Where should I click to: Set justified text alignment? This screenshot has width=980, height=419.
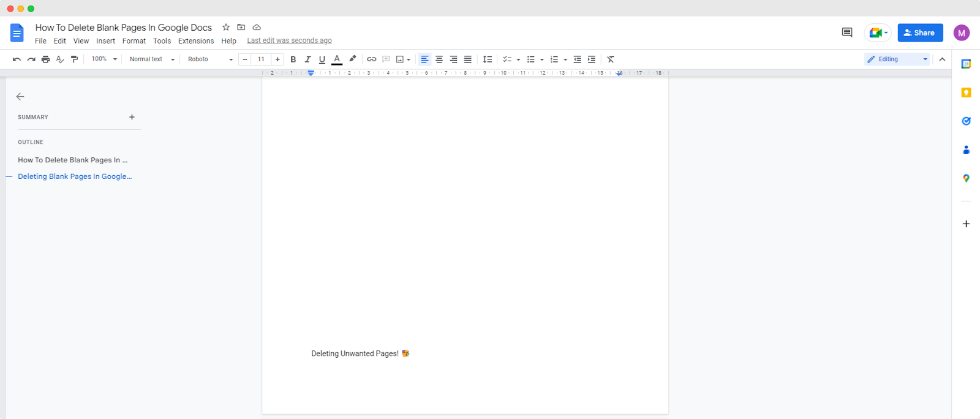coord(468,59)
